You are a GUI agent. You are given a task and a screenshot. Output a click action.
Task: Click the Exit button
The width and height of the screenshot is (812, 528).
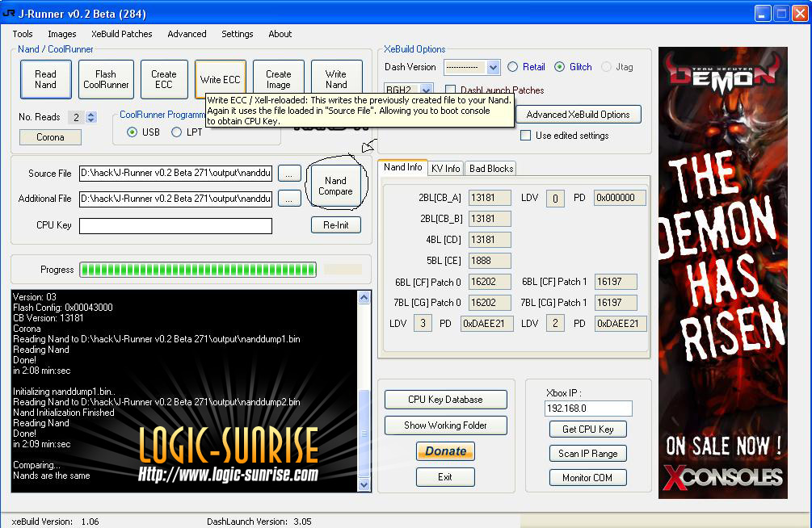[445, 477]
